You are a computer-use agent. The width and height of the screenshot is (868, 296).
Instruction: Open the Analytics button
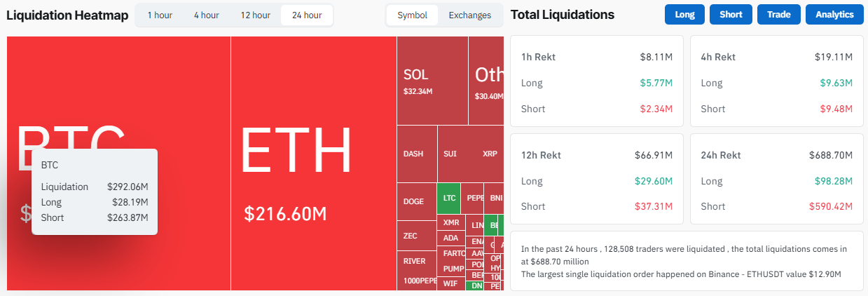[834, 15]
